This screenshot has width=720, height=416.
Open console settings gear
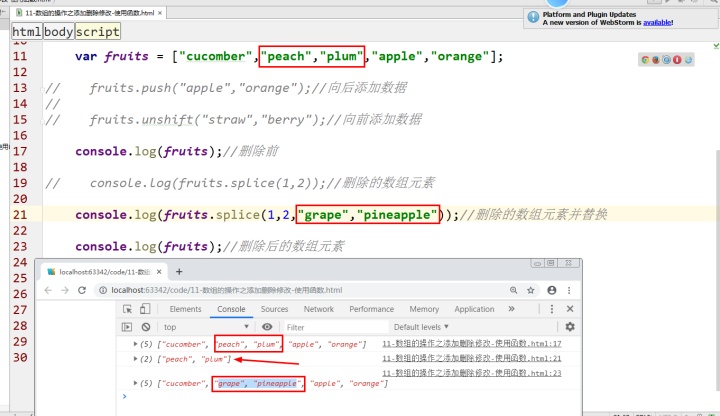(x=570, y=326)
